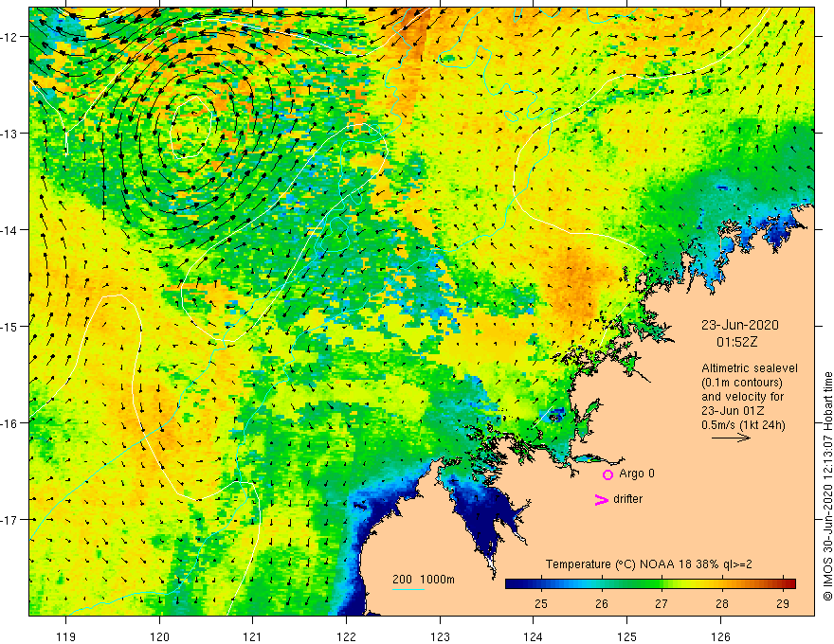Click longitude label '120' on bottom axis
Image resolution: width=834 pixels, height=644 pixels.
coord(159,636)
